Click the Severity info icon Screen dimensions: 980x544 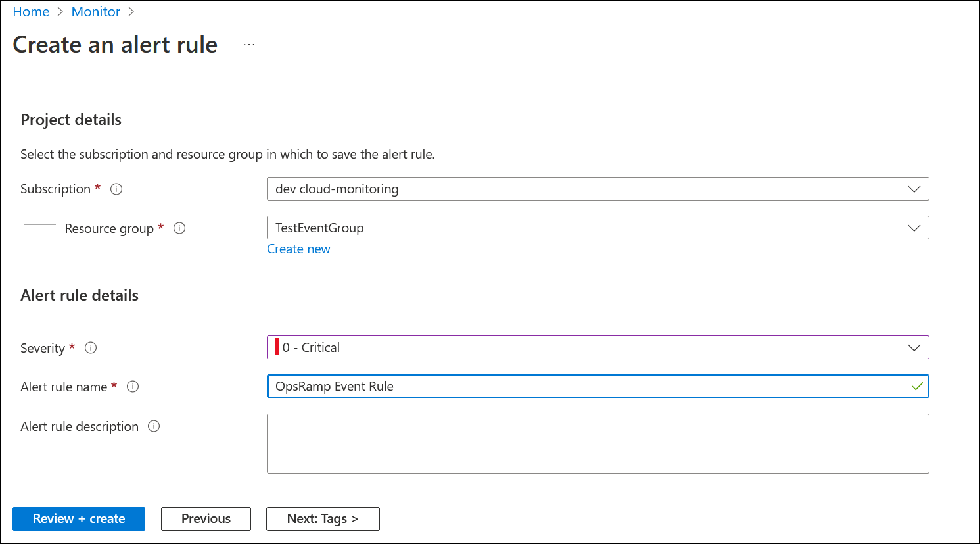click(91, 348)
